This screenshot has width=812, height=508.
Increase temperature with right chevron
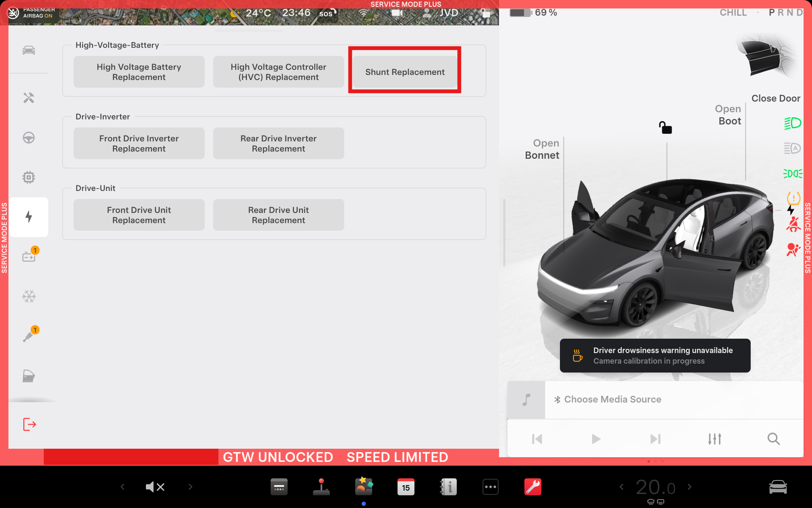[x=689, y=487]
